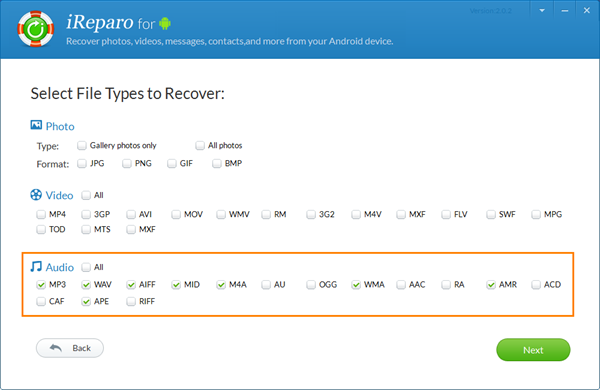
Task: Click the green Next button
Action: click(533, 350)
